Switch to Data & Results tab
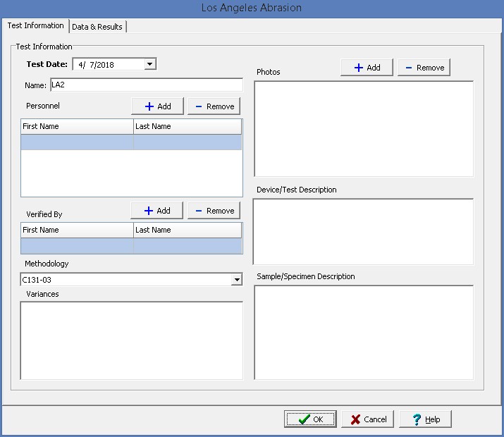Image resolution: width=504 pixels, height=437 pixels. coord(97,27)
